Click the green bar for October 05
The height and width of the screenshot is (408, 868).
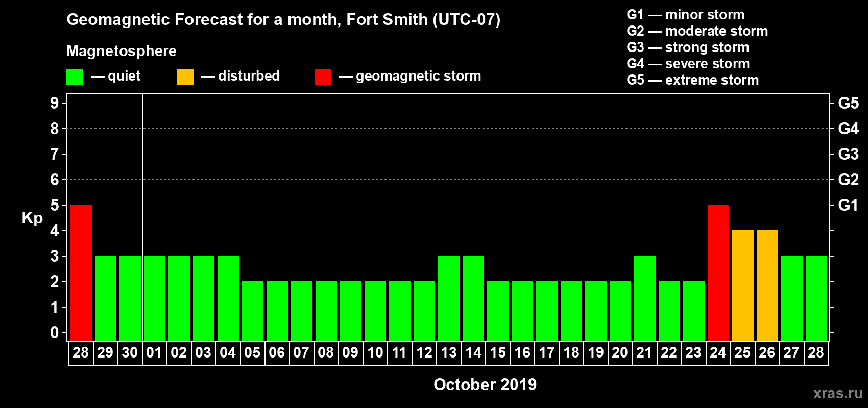(x=253, y=311)
